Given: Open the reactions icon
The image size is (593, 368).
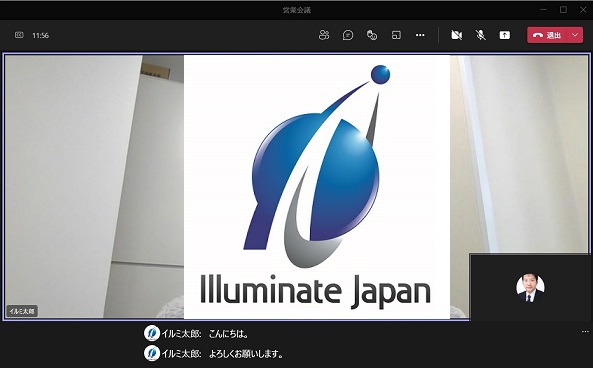Looking at the screenshot, I should pos(372,35).
